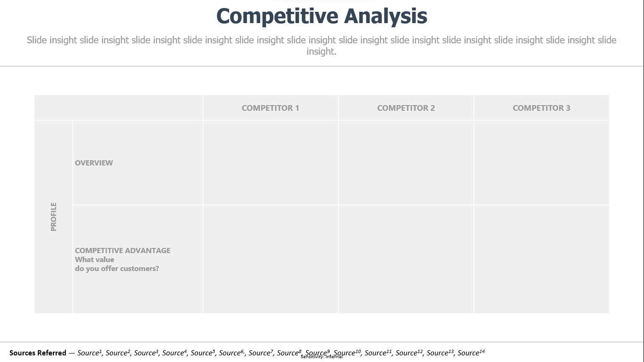Click the empty Overview cell for Competitor 1
The image size is (644, 362).
[x=271, y=163]
